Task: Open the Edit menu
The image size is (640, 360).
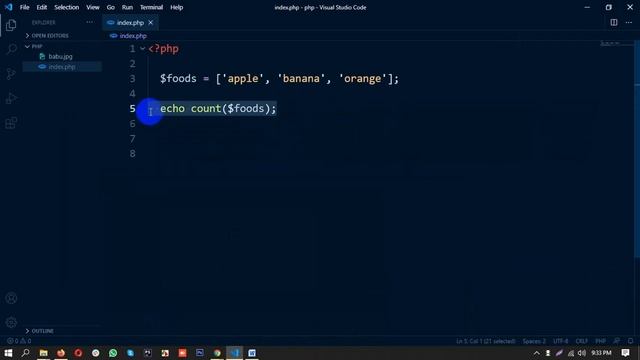Action: (42, 7)
